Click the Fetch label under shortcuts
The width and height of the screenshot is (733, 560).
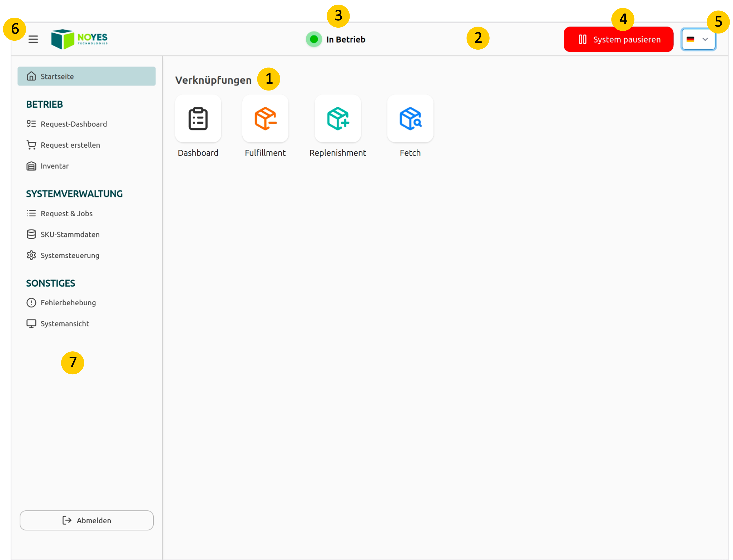410,153
